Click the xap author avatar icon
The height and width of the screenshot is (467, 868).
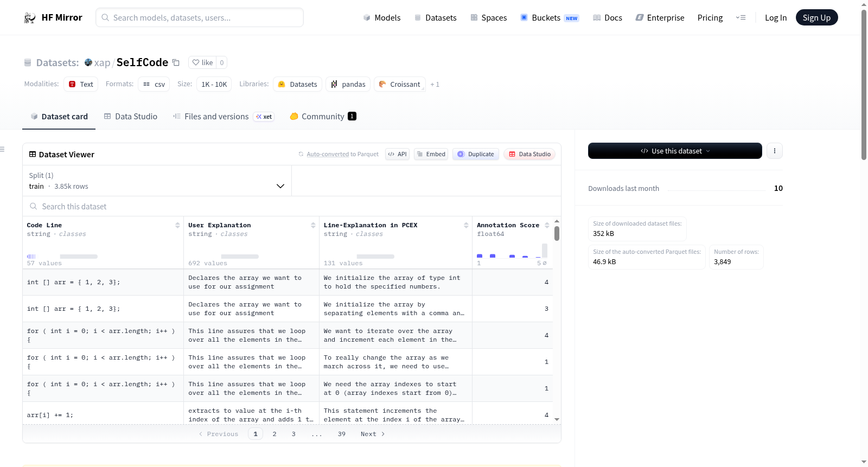click(x=88, y=62)
